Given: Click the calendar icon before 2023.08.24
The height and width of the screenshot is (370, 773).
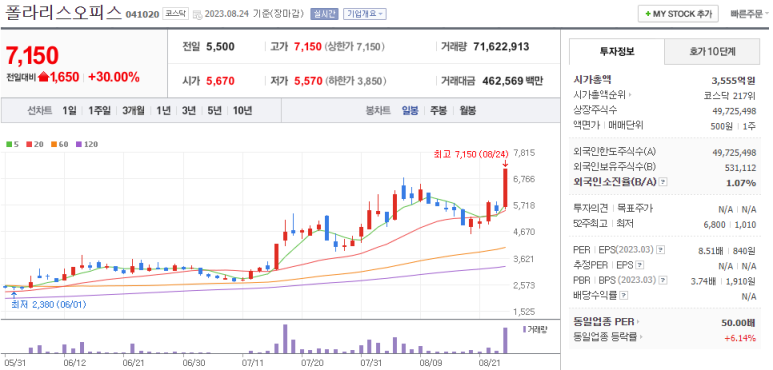Looking at the screenshot, I should [197, 14].
